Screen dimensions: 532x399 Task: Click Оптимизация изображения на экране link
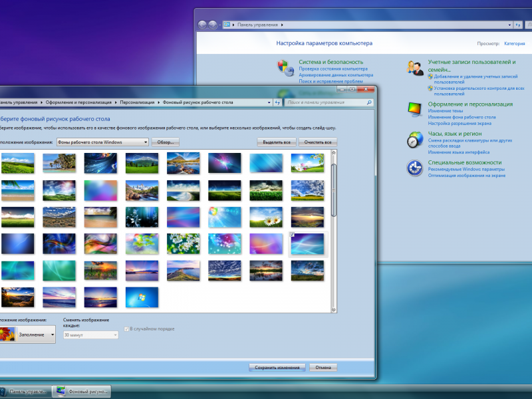point(467,176)
